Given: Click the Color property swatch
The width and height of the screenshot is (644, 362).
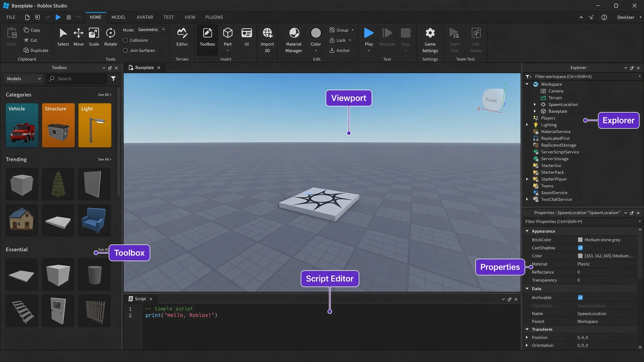Looking at the screenshot, I should (x=580, y=256).
